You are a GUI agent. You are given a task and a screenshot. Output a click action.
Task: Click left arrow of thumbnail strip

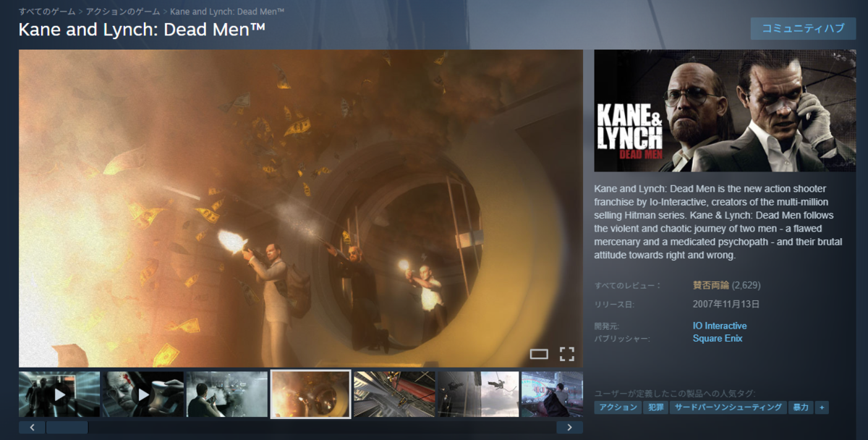tap(32, 428)
